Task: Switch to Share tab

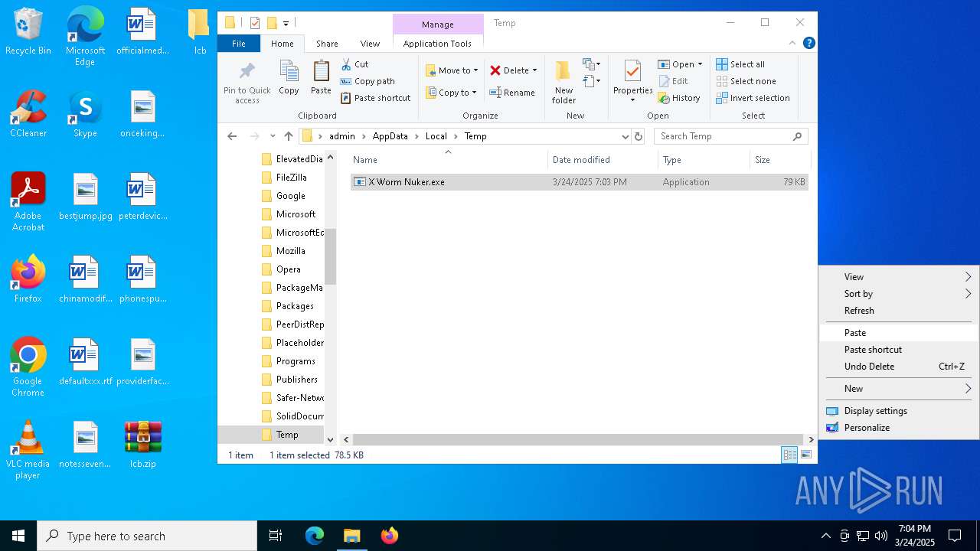Action: click(327, 44)
